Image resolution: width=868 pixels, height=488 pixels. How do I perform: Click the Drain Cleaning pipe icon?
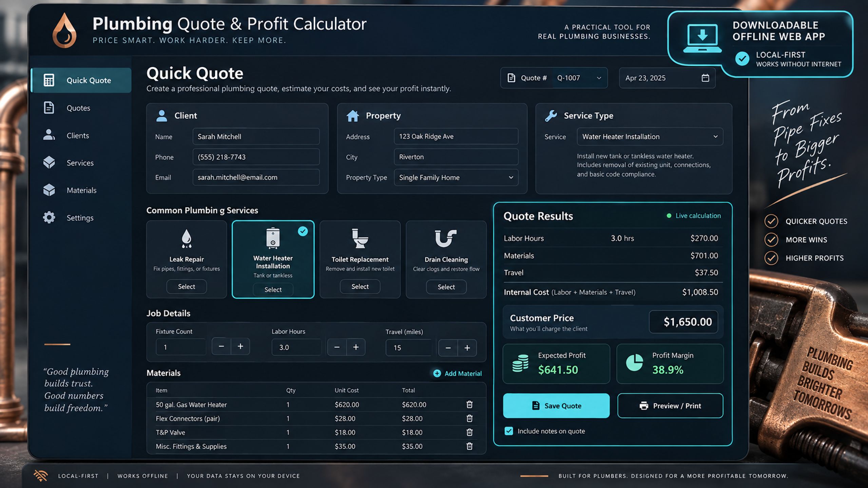pos(446,238)
